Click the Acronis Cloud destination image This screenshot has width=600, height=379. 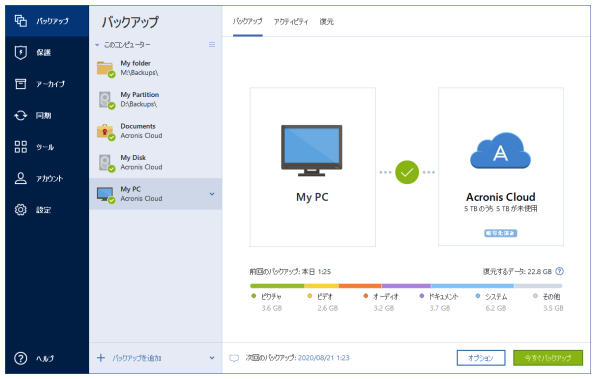click(x=500, y=150)
